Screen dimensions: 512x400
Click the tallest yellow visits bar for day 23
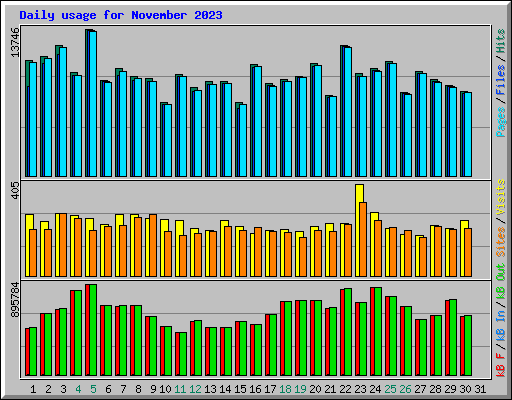pos(359,230)
